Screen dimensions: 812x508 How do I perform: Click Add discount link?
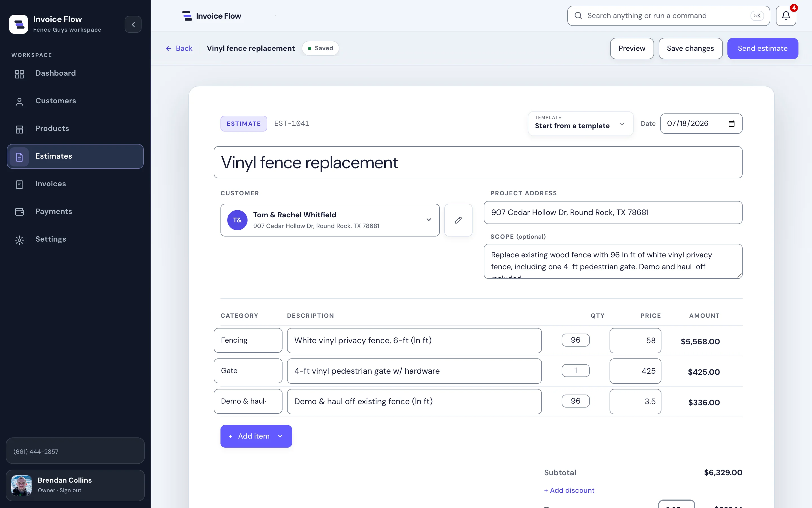[x=569, y=490]
